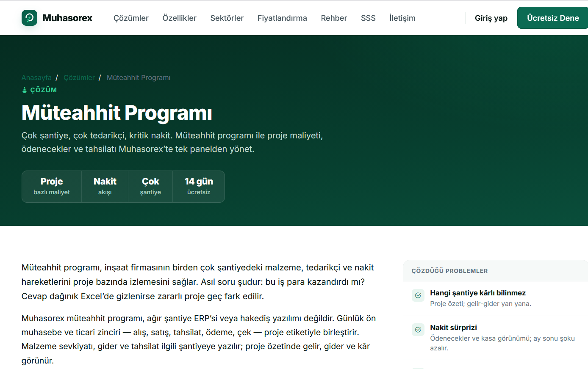Click check icon beside Hangi şantiye kârlı bilinmez
This screenshot has width=588, height=369.
click(418, 295)
